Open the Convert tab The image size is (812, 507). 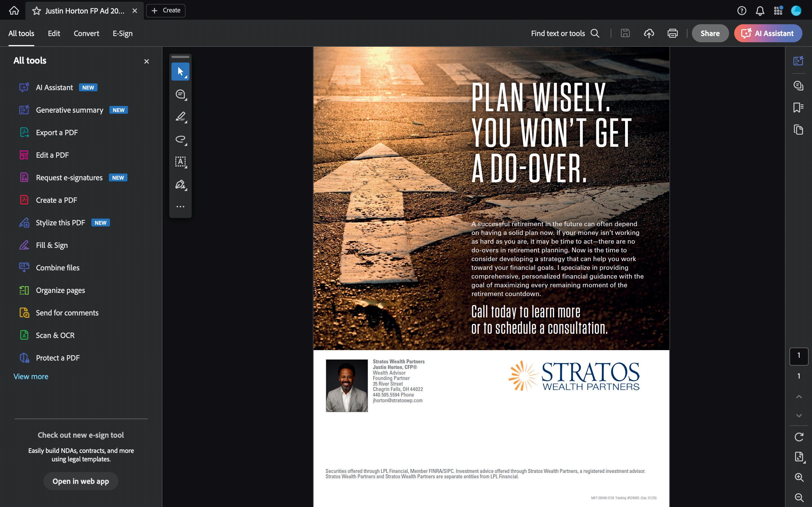(86, 33)
